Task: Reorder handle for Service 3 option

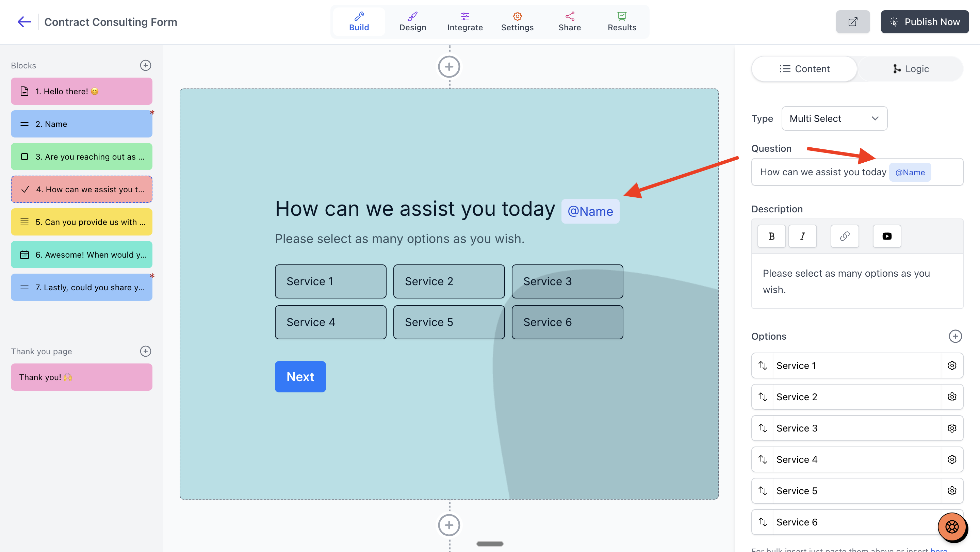Action: tap(763, 428)
